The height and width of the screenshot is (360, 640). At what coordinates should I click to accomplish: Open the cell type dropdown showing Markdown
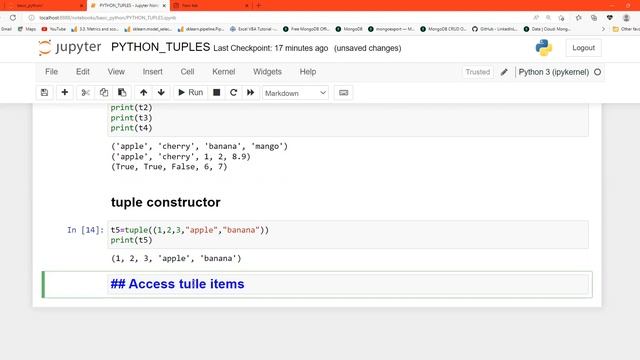coord(296,93)
